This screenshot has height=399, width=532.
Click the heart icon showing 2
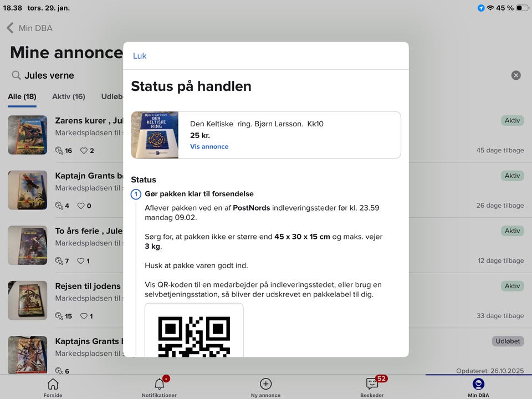click(84, 150)
